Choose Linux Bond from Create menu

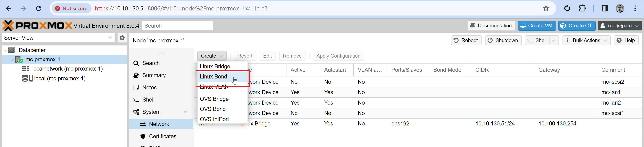coord(222,77)
